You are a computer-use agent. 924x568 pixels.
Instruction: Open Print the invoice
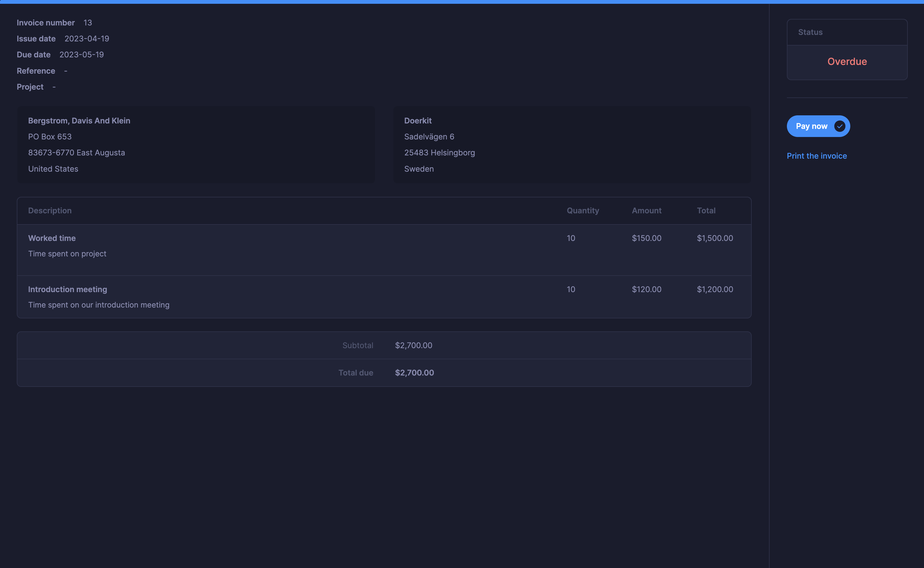tap(817, 155)
